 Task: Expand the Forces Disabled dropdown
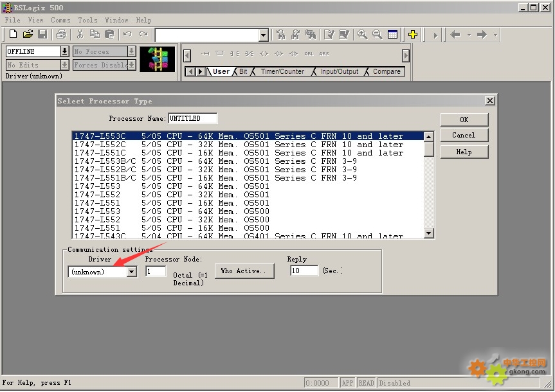pyautogui.click(x=131, y=65)
